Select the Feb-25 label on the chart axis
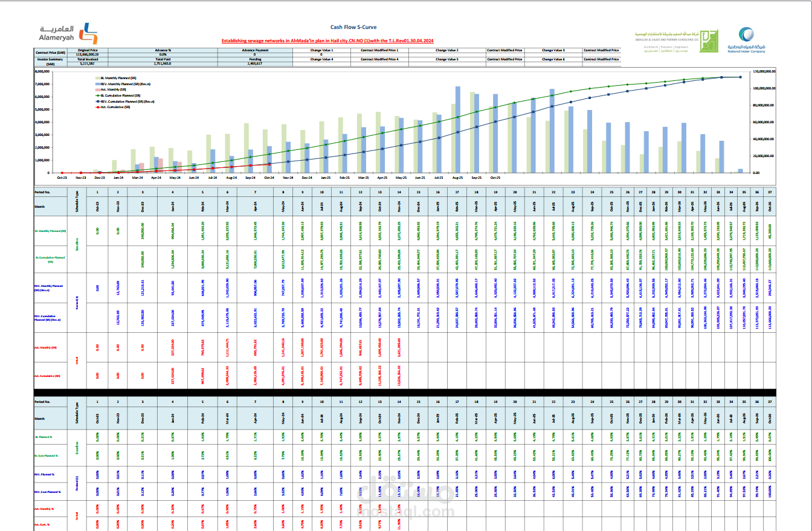Screen dimensions: 812x531 [x=344, y=178]
